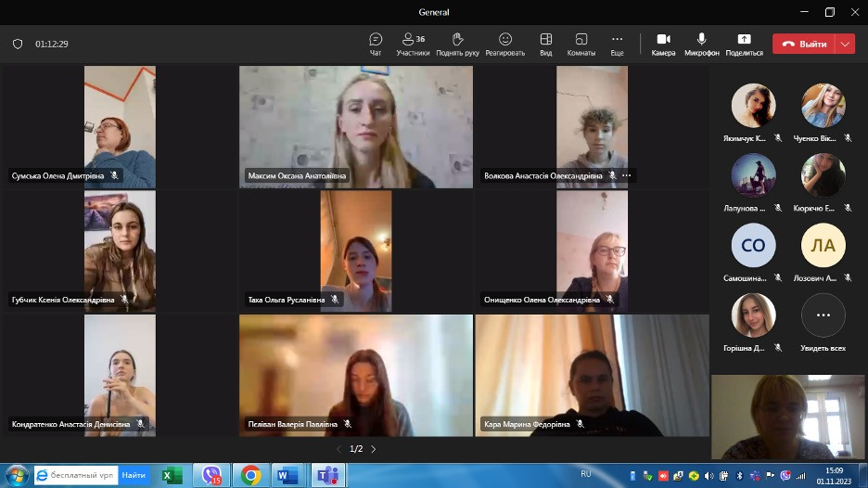The height and width of the screenshot is (488, 868).
Task: Click the meeting timer 01:12:29
Action: pos(52,44)
